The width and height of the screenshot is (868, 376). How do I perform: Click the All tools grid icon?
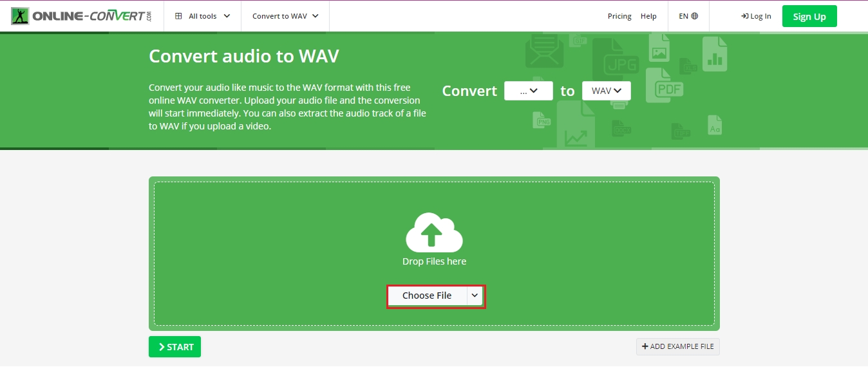tap(178, 16)
